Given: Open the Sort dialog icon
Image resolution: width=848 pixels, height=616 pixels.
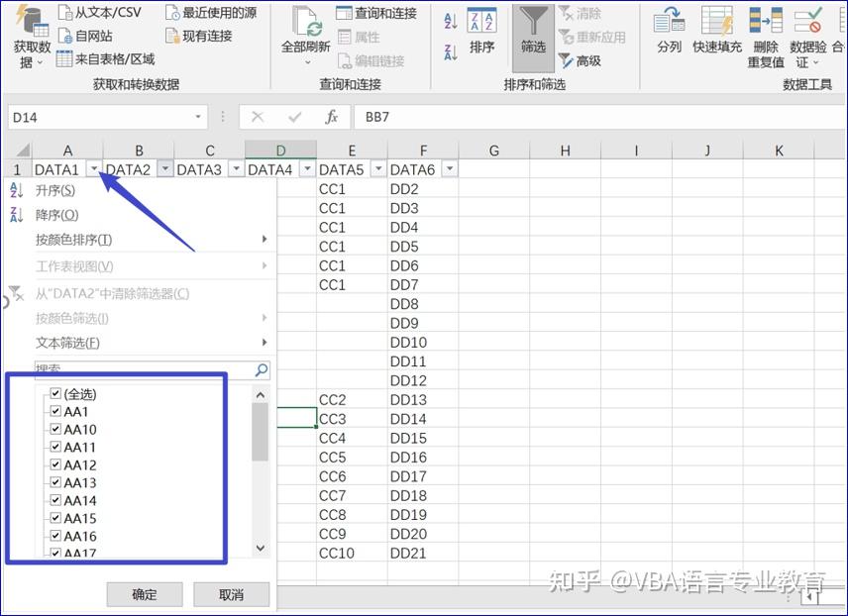Looking at the screenshot, I should 481,22.
